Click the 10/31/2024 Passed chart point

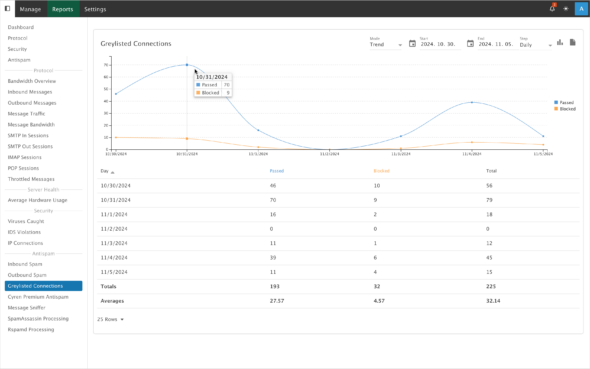pos(187,65)
